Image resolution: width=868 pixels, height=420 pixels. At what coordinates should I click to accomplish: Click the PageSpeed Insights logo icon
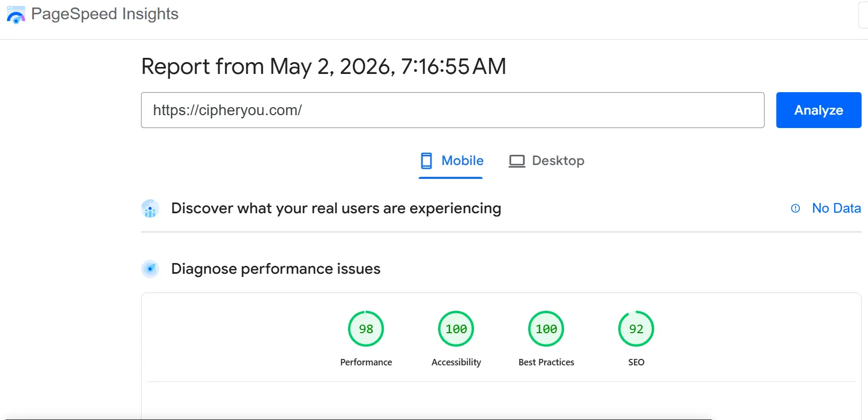coord(16,15)
